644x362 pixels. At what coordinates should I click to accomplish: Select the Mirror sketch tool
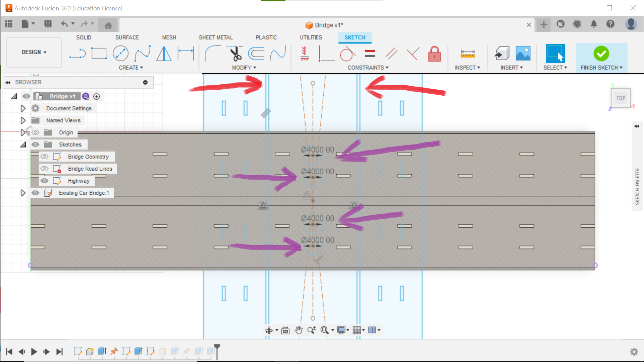tap(164, 54)
